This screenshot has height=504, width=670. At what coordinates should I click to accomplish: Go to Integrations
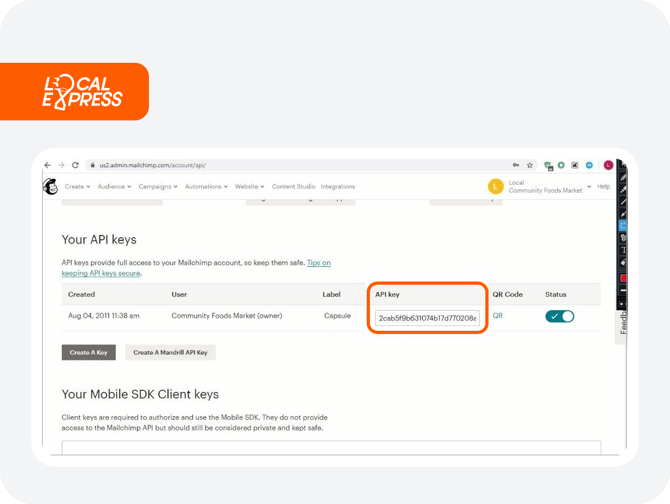click(338, 187)
